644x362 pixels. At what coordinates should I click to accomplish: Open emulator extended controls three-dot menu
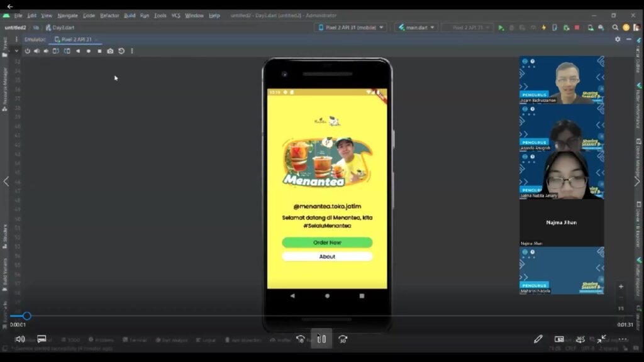(x=132, y=51)
